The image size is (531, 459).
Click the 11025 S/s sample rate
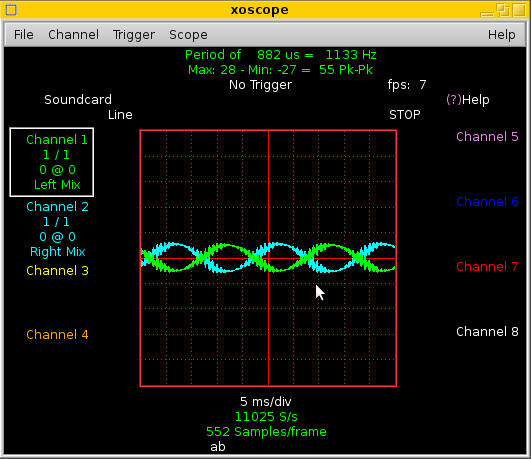point(266,417)
